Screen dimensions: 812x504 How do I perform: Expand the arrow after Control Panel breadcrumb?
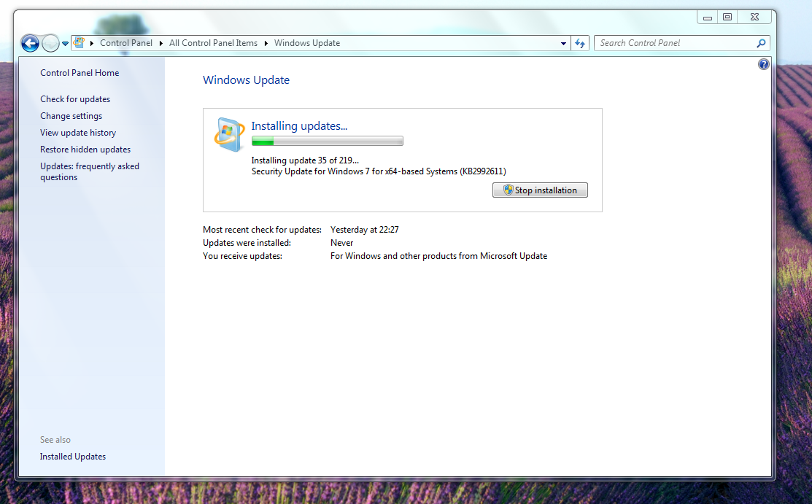click(x=161, y=43)
